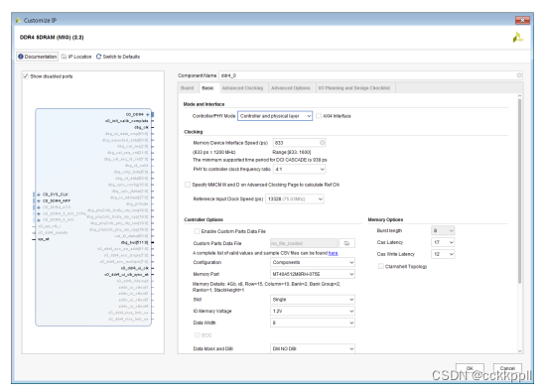
Task: Open IP Location settings
Action: click(76, 57)
